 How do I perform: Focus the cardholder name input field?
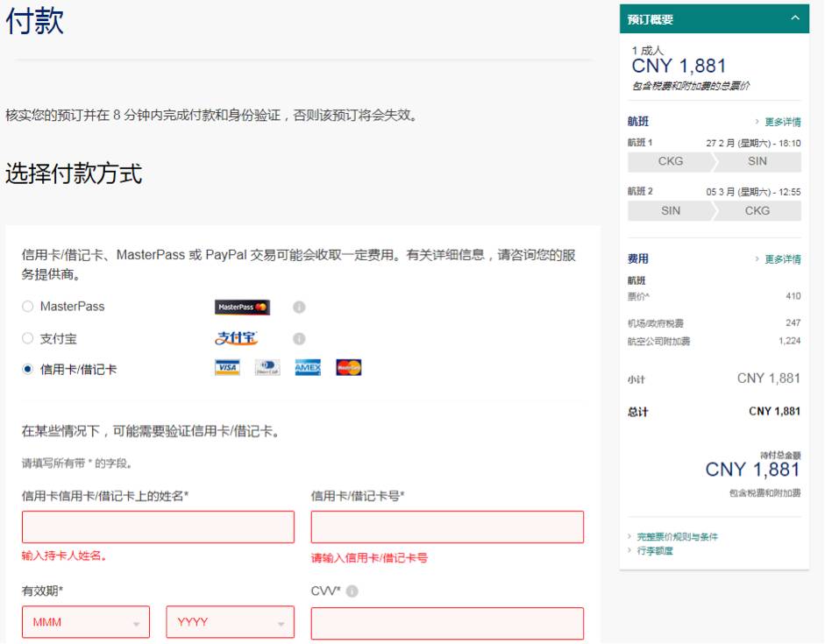(158, 527)
